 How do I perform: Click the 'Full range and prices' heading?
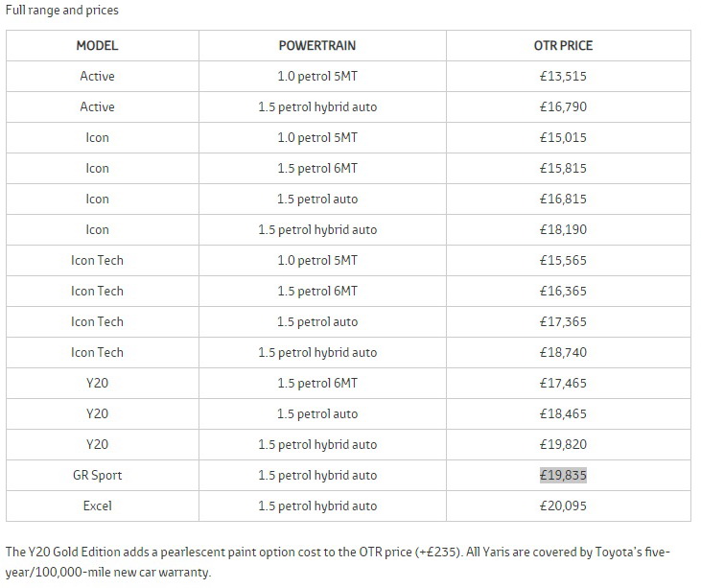point(62,10)
